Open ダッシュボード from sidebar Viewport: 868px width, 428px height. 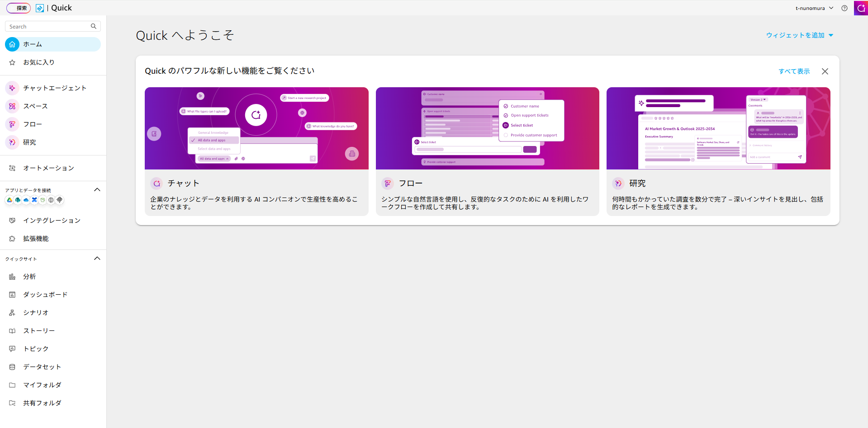tap(45, 295)
